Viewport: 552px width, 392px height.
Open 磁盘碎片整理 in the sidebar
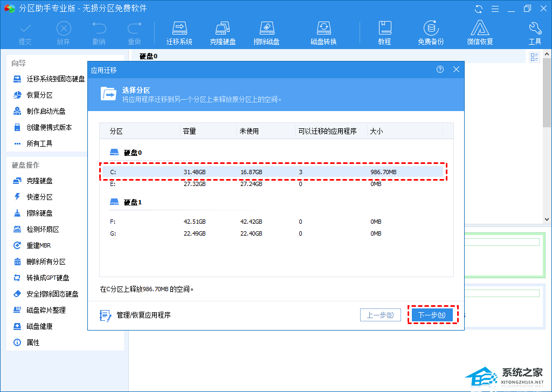39,310
